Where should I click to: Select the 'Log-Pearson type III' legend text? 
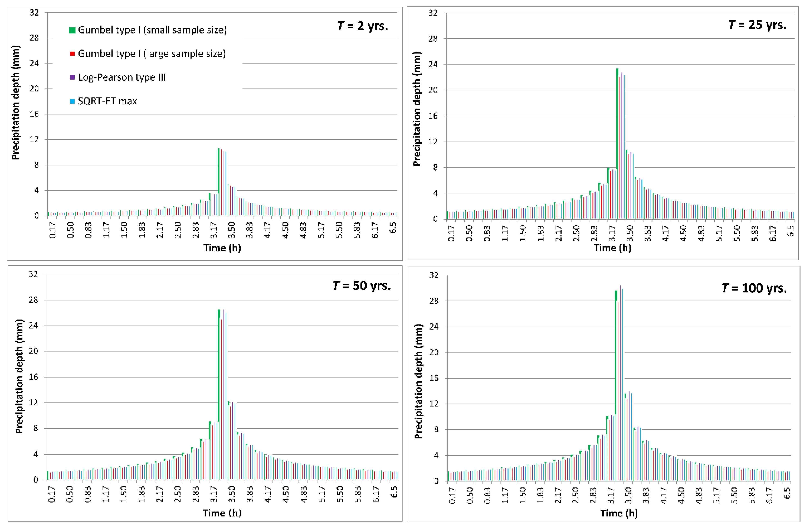tap(122, 77)
